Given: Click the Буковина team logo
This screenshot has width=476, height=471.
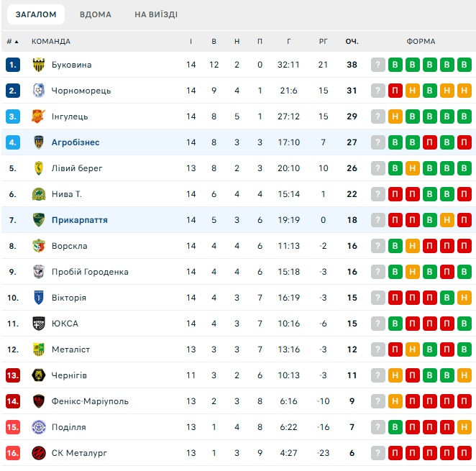Looking at the screenshot, I should tap(39, 65).
